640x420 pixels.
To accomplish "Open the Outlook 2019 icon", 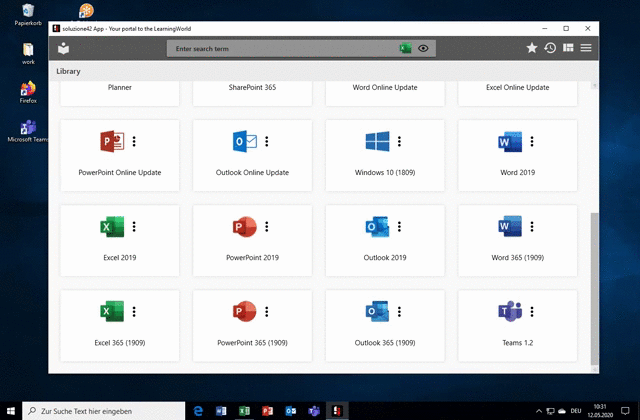I will 378,227.
